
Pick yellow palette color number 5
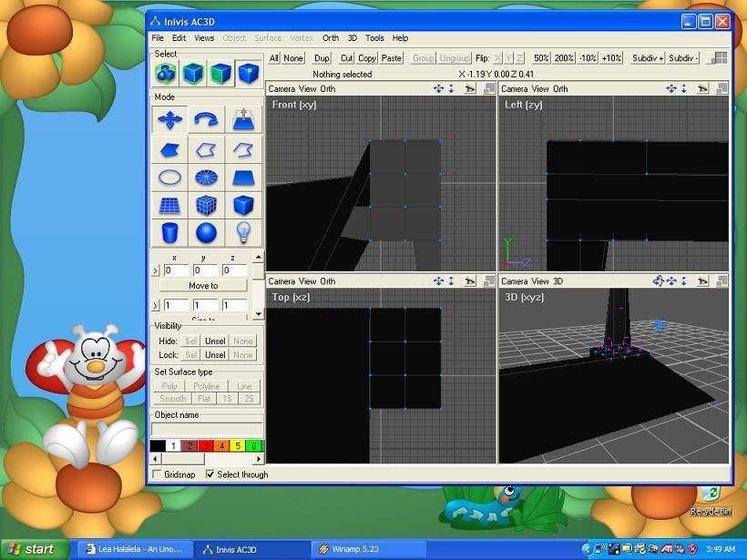[x=238, y=445]
